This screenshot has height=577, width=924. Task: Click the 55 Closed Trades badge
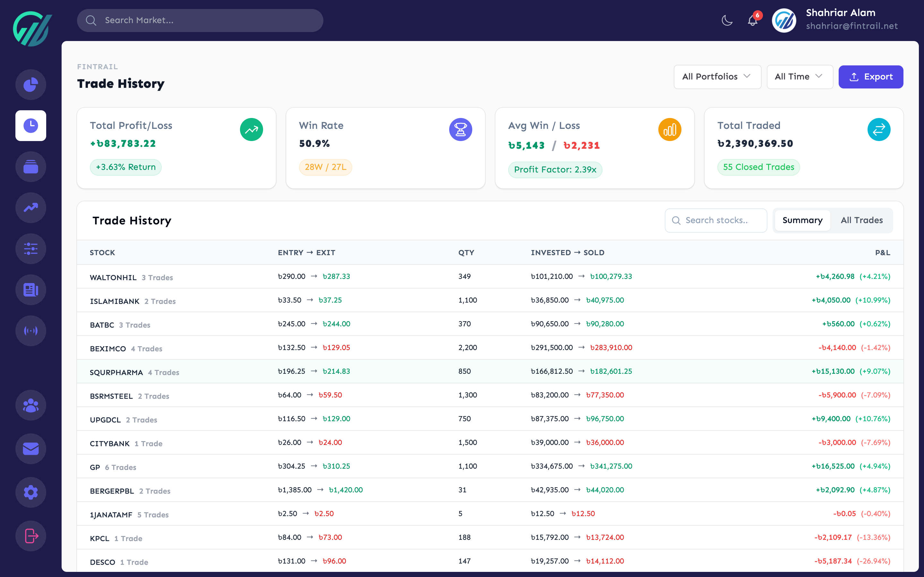758,167
